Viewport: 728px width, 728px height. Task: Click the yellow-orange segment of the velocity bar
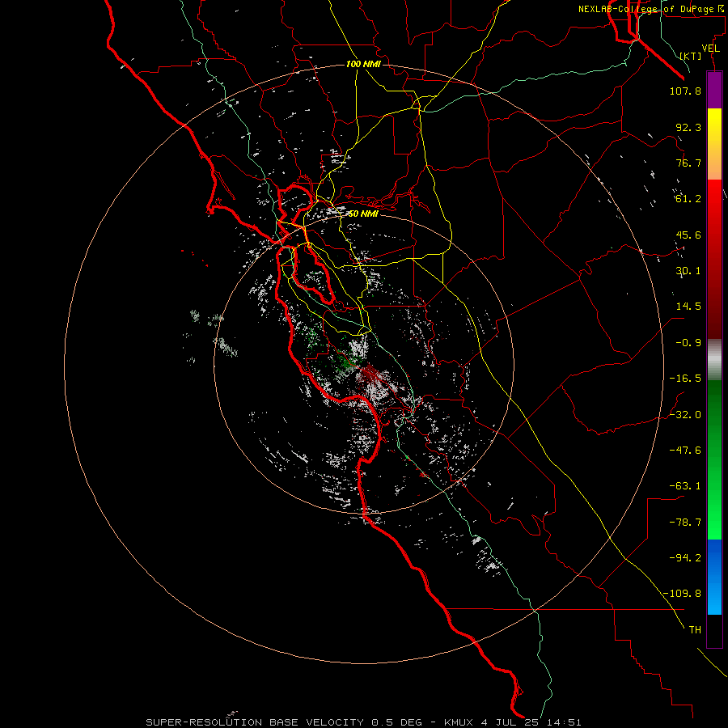coord(714,144)
